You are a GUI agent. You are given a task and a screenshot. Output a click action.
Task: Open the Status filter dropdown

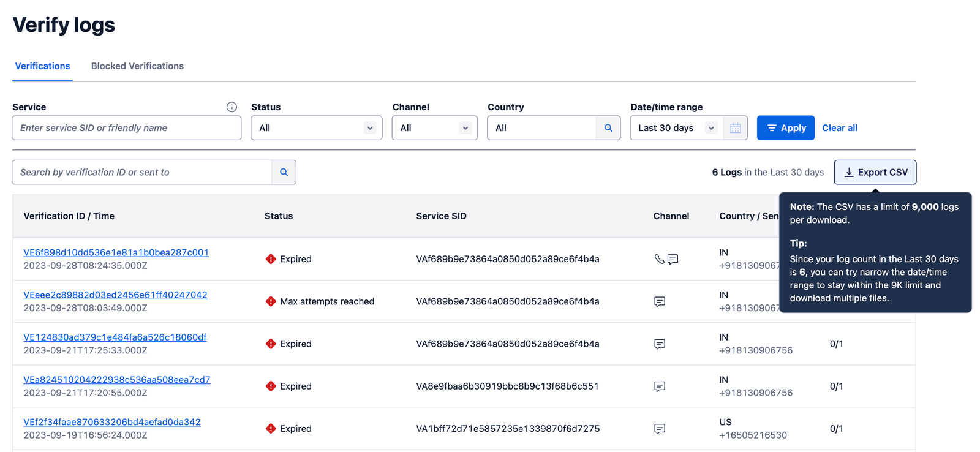316,128
